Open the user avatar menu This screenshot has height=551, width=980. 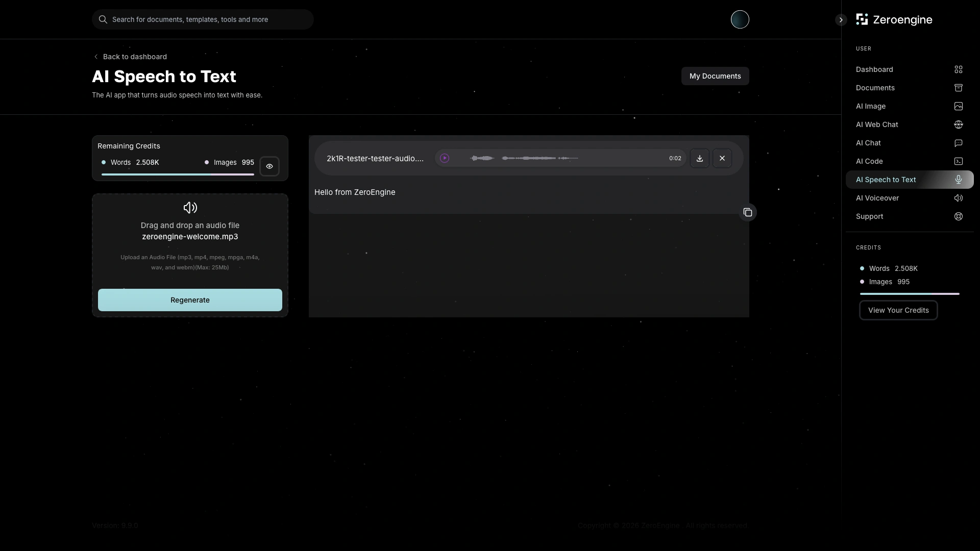(740, 19)
